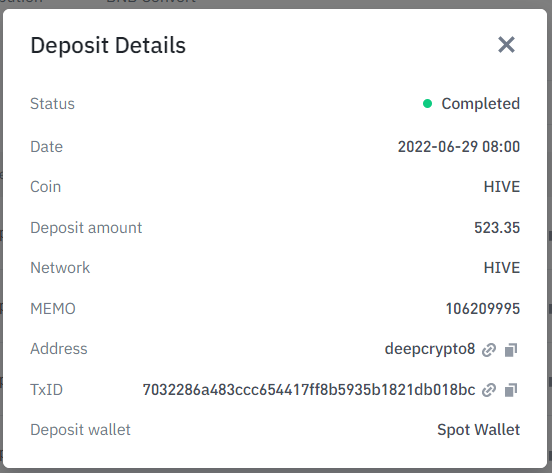Copy the deepcrypto8 address

(511, 350)
